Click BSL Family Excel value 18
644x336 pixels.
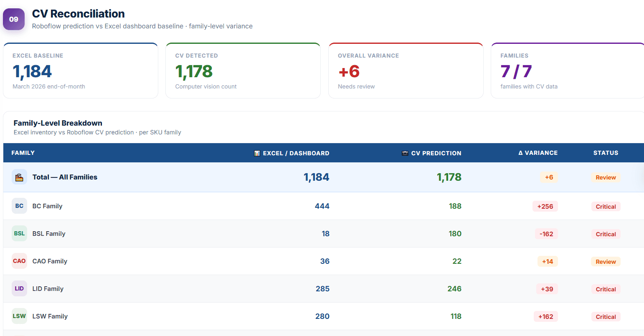coord(326,233)
